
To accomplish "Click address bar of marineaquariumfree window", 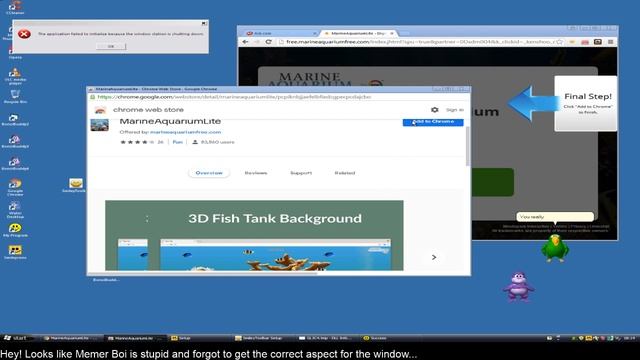I will [420, 42].
